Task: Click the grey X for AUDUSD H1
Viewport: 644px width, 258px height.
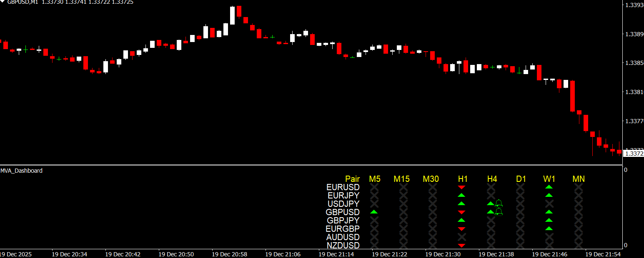Action: 462,237
